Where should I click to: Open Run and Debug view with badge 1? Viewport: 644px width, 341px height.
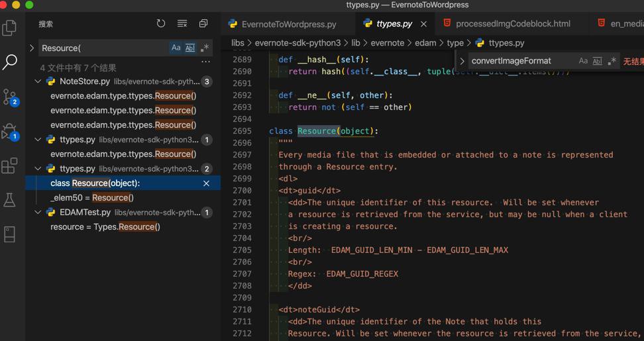click(10, 132)
